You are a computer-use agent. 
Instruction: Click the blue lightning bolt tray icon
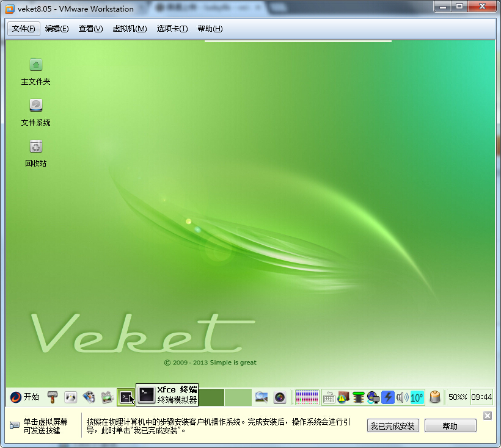pyautogui.click(x=388, y=397)
